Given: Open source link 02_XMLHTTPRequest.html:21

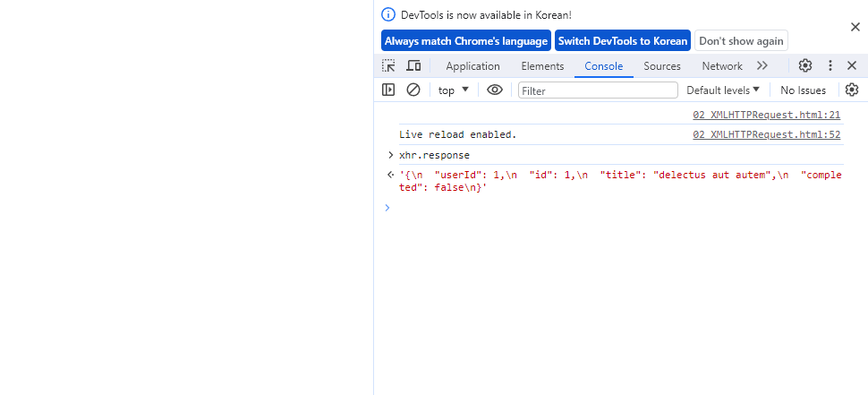Looking at the screenshot, I should tap(767, 116).
